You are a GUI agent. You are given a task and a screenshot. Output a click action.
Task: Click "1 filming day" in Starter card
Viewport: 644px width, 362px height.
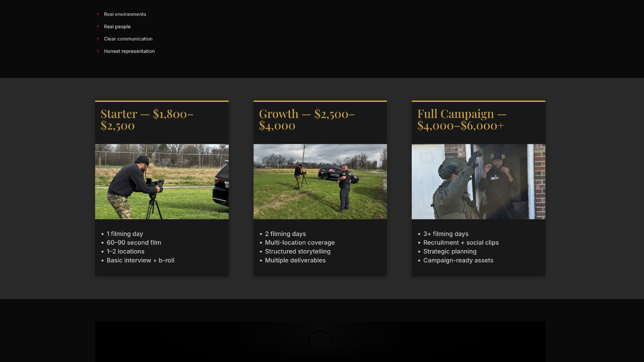(125, 234)
